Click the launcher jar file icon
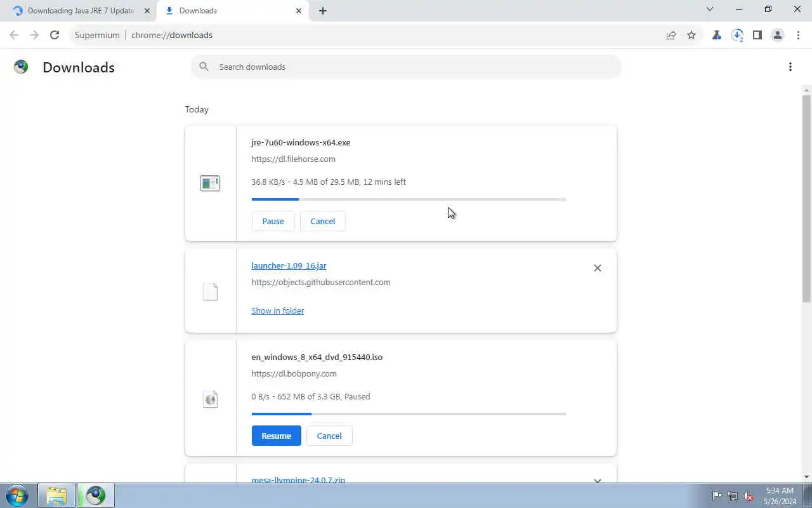This screenshot has height=508, width=812. tap(210, 291)
